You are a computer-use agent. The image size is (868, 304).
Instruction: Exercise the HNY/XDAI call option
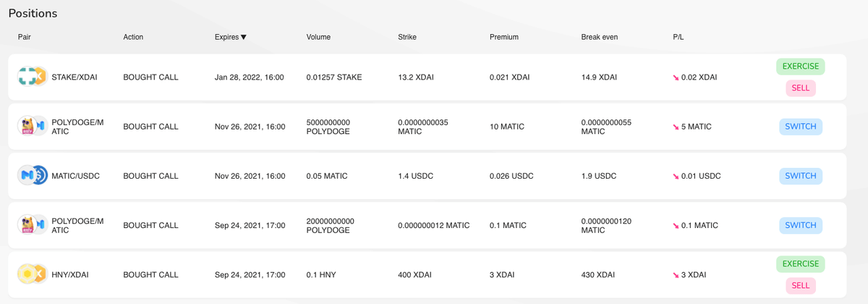[801, 264]
